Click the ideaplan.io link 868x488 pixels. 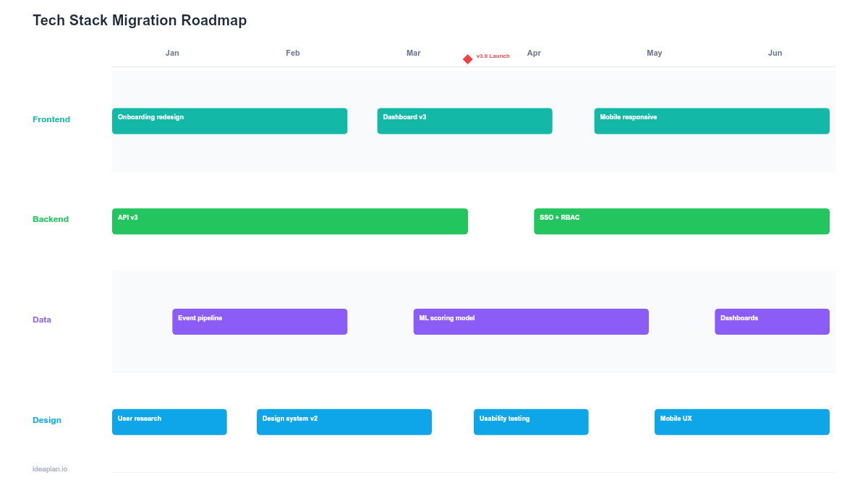click(48, 468)
